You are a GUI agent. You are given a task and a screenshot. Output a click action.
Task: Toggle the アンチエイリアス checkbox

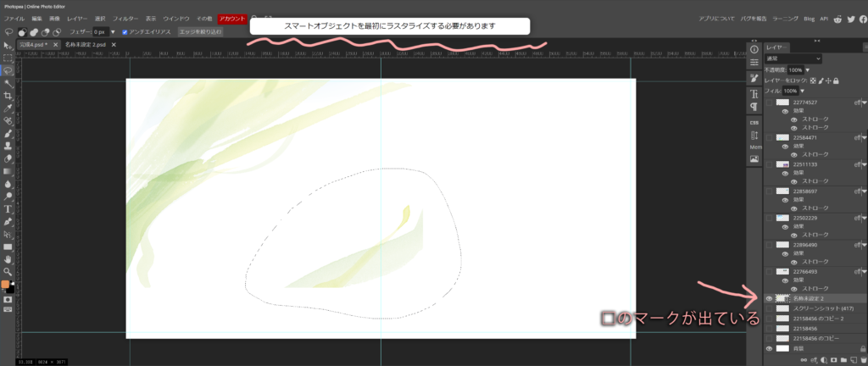(125, 32)
